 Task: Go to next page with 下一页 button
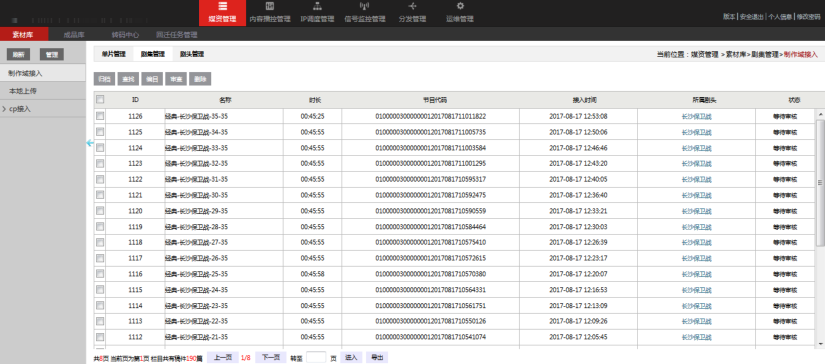270,358
